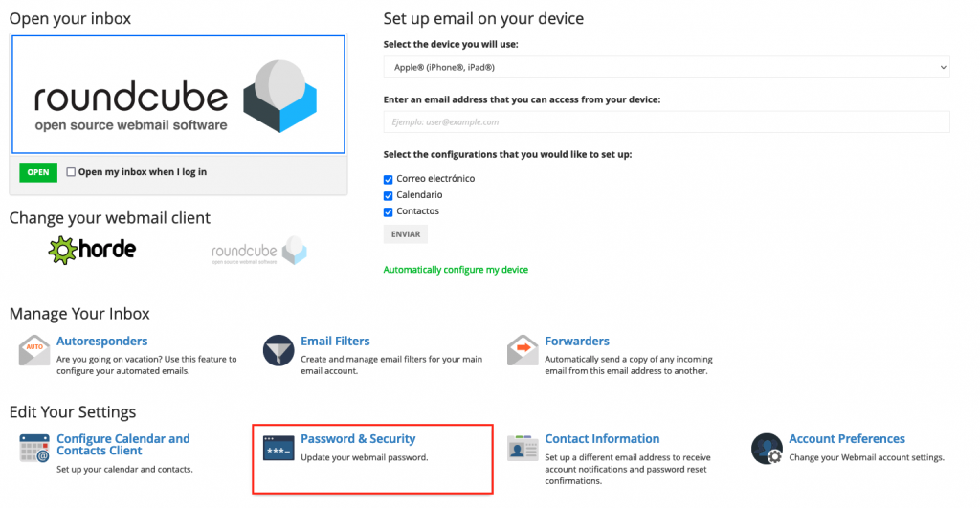Select the small roundcube client logo
The width and height of the screenshot is (980, 508).
tap(259, 251)
